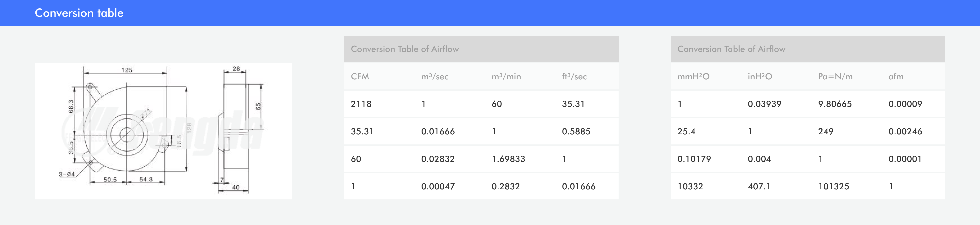This screenshot has width=980, height=225.
Task: Click the Conversion table heading
Action: coord(79,13)
